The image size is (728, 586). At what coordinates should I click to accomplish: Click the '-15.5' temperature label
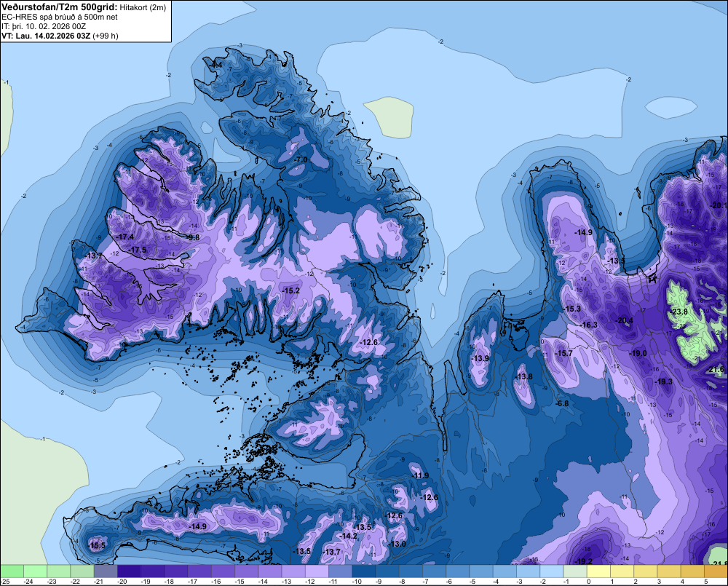(x=97, y=546)
